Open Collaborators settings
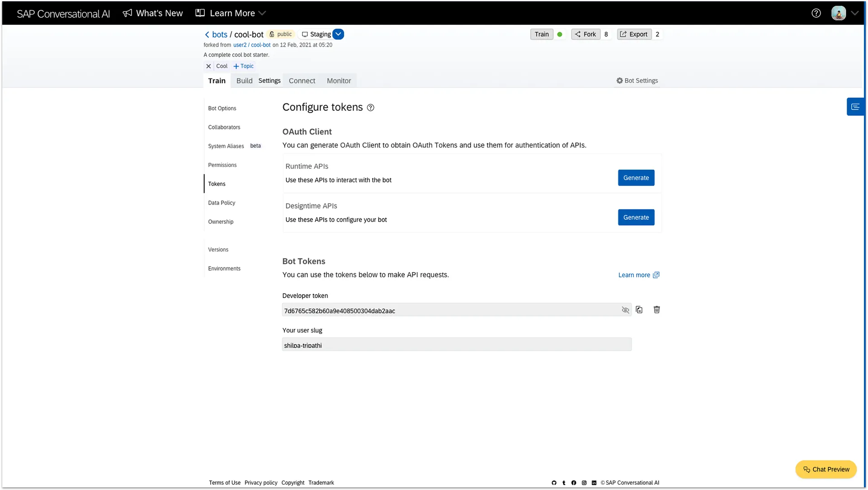The width and height of the screenshot is (868, 490). tap(224, 127)
